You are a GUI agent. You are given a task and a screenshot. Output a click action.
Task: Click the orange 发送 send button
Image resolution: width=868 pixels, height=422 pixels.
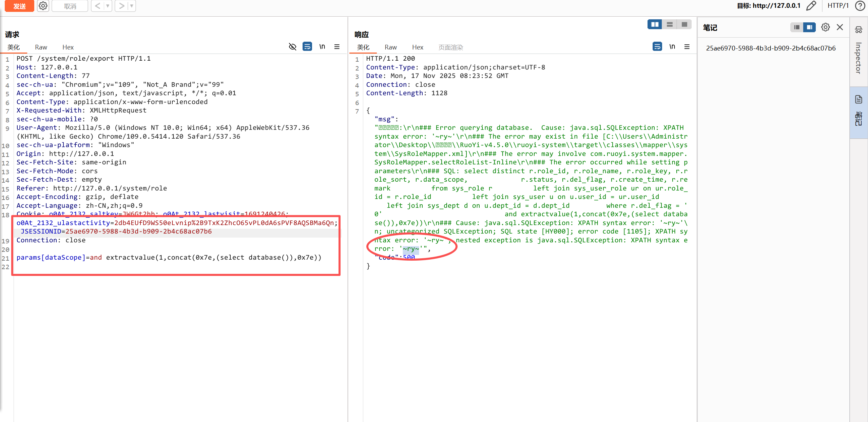(19, 6)
